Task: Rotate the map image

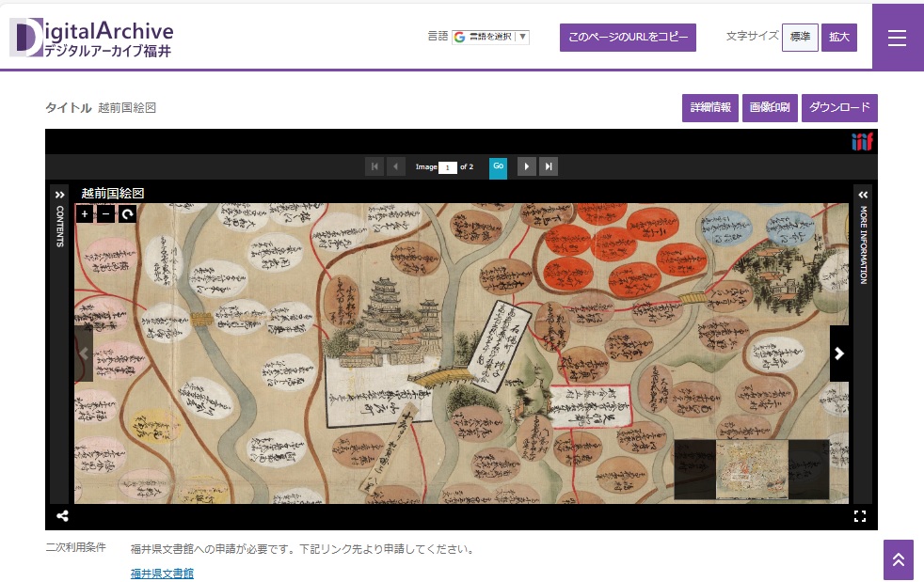Action: (x=127, y=213)
